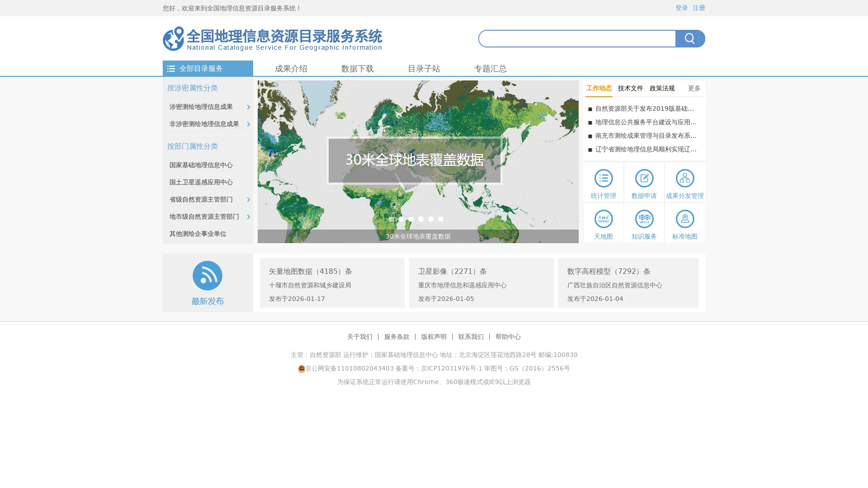Switch to the 技术文件 tab
The height and width of the screenshot is (488, 868).
click(630, 88)
